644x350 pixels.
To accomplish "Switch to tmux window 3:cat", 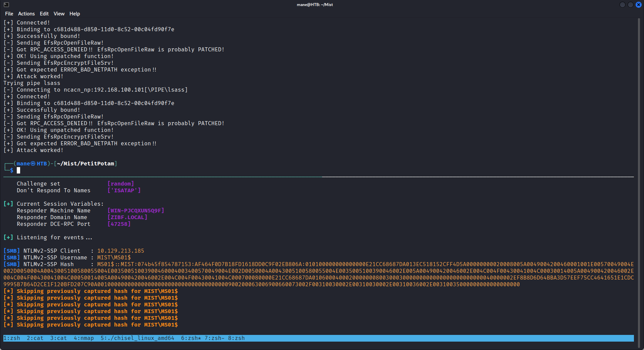I will (59, 338).
